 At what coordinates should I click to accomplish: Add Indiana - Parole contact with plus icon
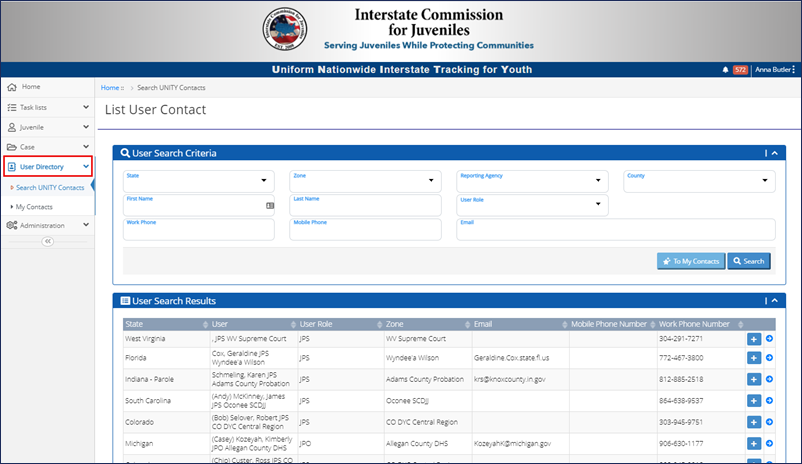tap(754, 380)
